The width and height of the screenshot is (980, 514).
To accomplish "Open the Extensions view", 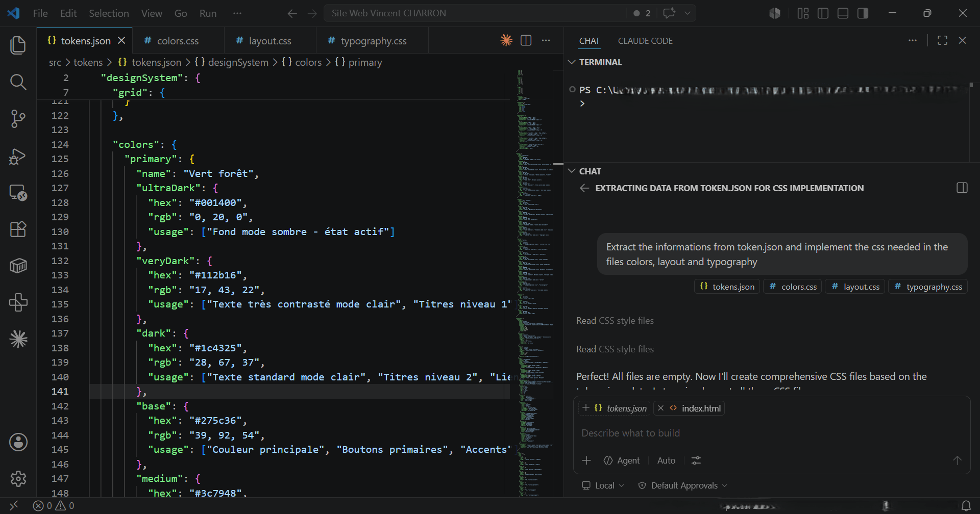I will coord(18,229).
